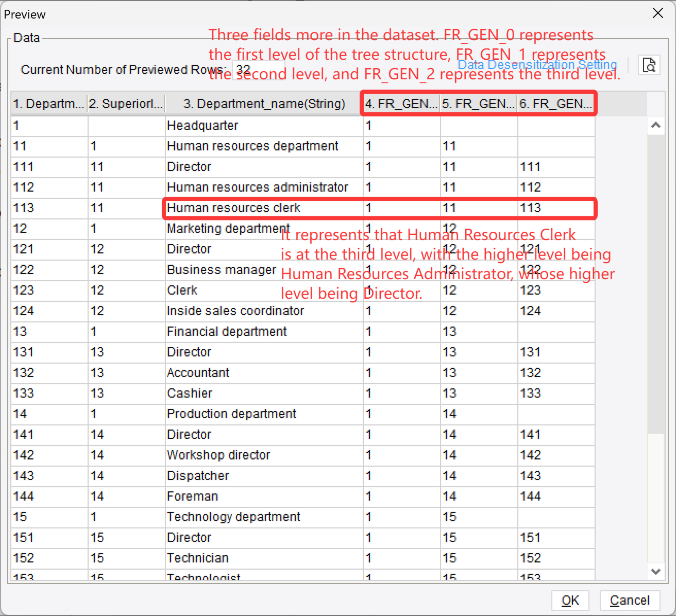This screenshot has height=616, width=676.
Task: Click the scrollbar down arrow
Action: click(x=656, y=571)
